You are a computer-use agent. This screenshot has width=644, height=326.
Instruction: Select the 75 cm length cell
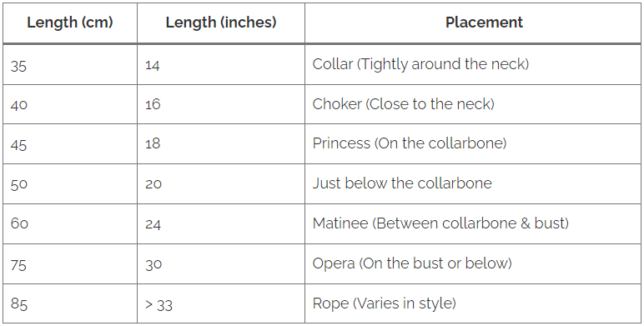[x=70, y=263]
